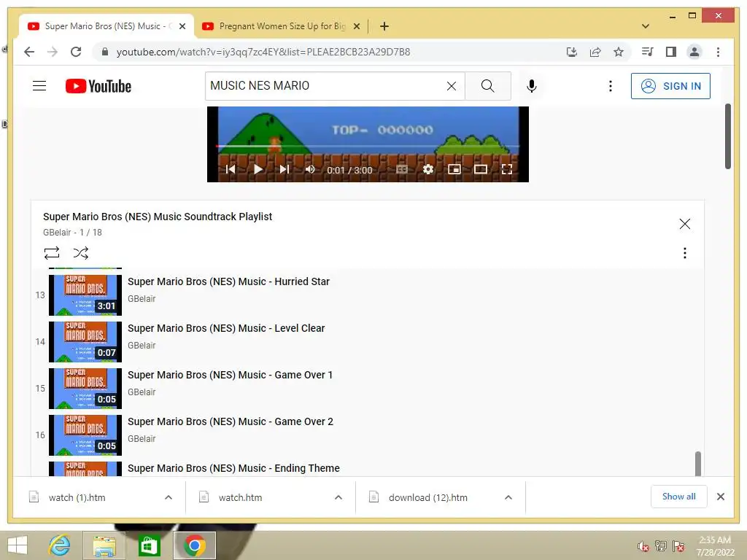Open YouTube settings three-dot menu

pos(611,86)
